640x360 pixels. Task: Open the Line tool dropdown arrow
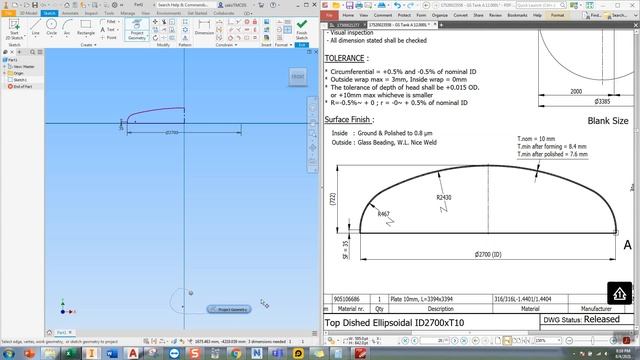36,38
